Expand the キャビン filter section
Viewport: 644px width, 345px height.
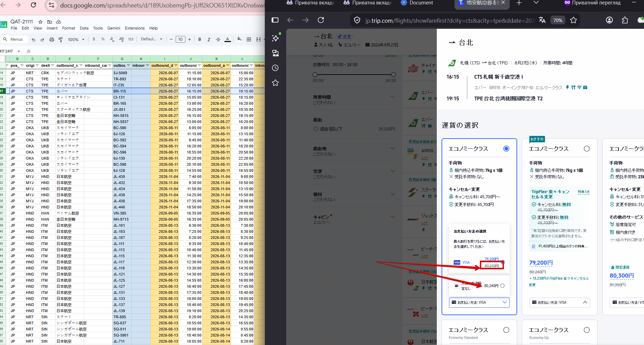pos(393,217)
